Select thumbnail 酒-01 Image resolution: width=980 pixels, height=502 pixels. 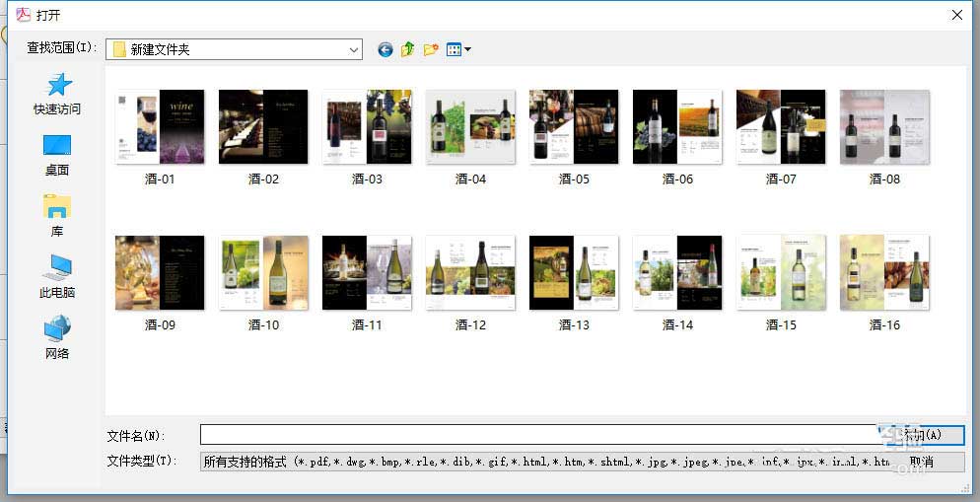pos(160,127)
